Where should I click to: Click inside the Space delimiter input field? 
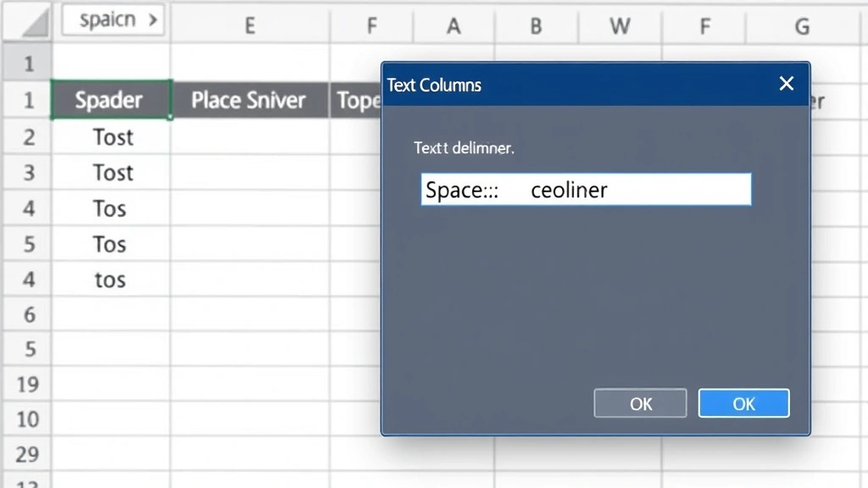pos(585,189)
